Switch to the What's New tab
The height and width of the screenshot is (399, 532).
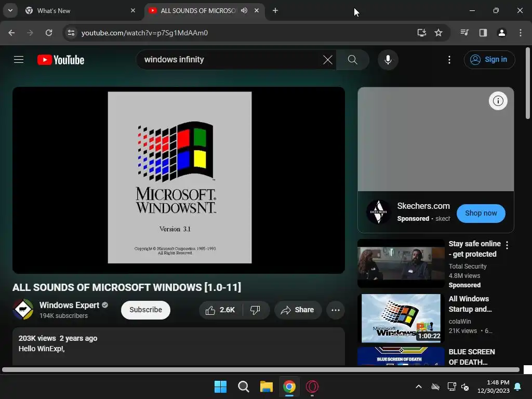coord(79,11)
